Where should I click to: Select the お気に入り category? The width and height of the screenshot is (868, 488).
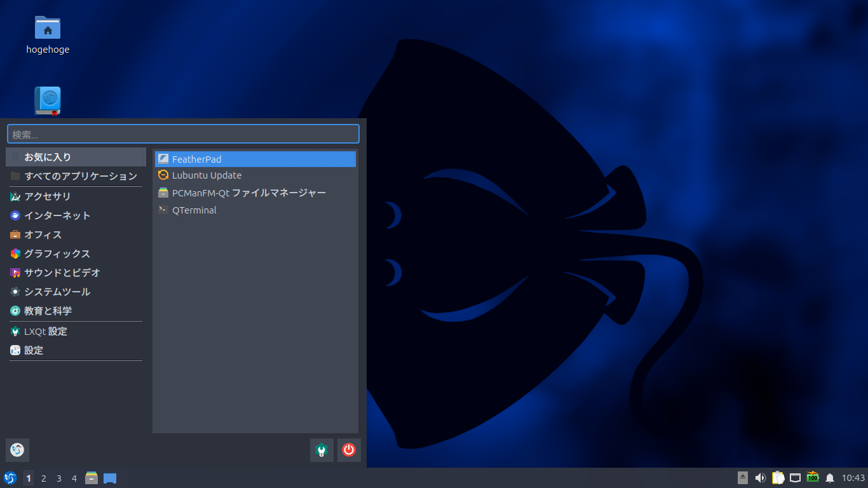click(76, 157)
